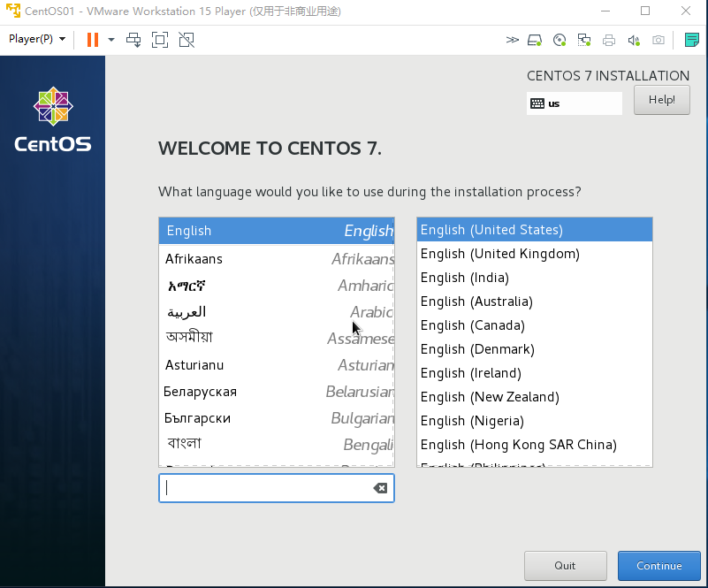Pause the virtual machine
This screenshot has height=588, width=708.
pyautogui.click(x=92, y=40)
